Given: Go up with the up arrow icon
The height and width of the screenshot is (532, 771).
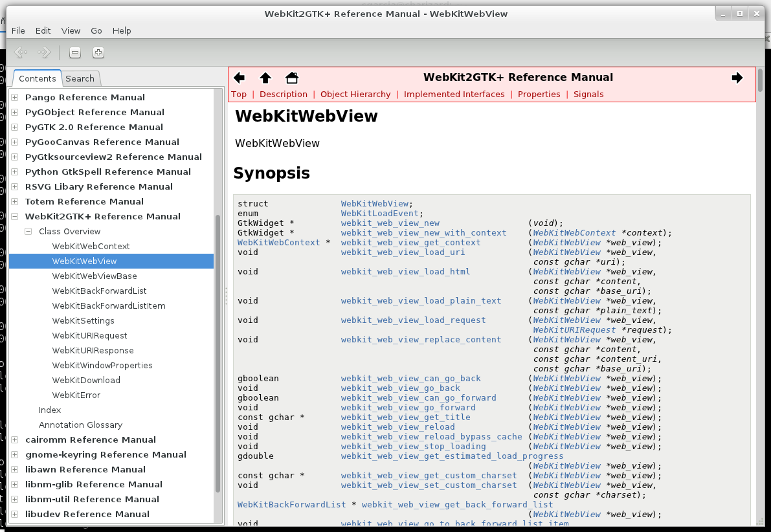Looking at the screenshot, I should tap(265, 78).
